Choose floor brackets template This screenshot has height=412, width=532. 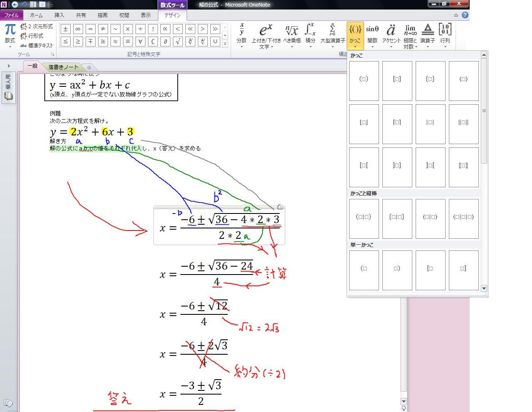pyautogui.click(x=364, y=124)
